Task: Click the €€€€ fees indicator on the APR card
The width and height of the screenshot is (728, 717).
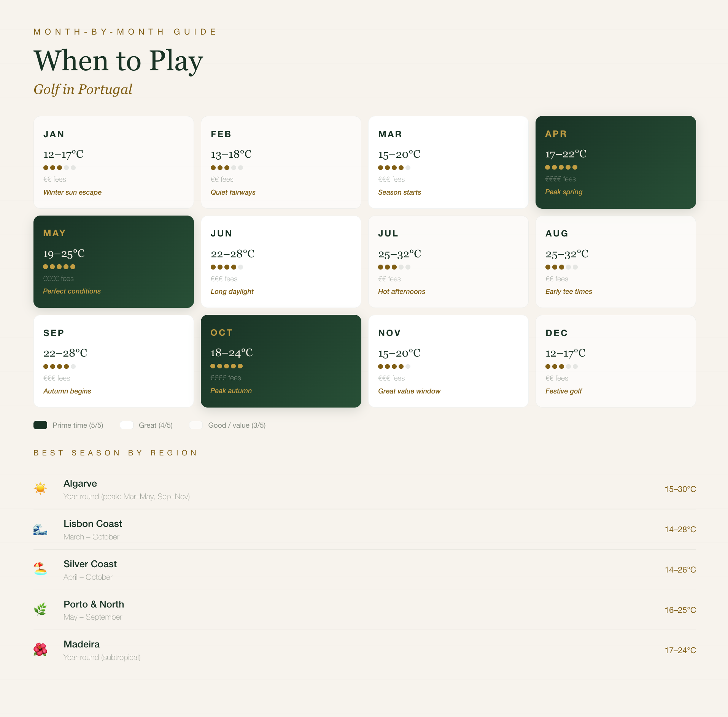Action: [560, 179]
